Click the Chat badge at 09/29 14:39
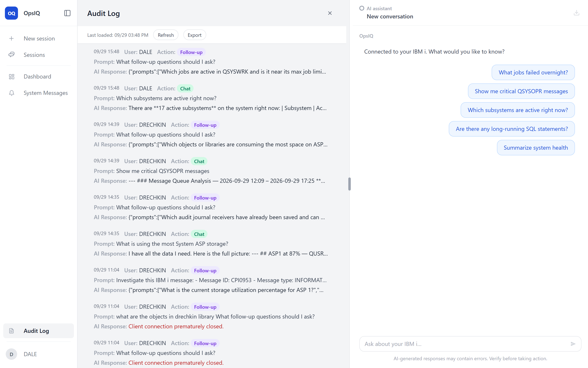 click(x=199, y=161)
